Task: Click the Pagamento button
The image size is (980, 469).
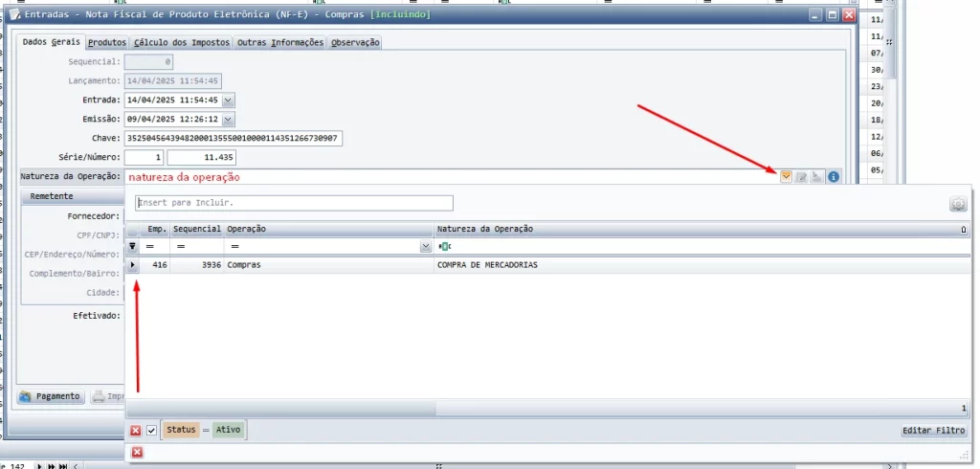Action: click(x=51, y=396)
